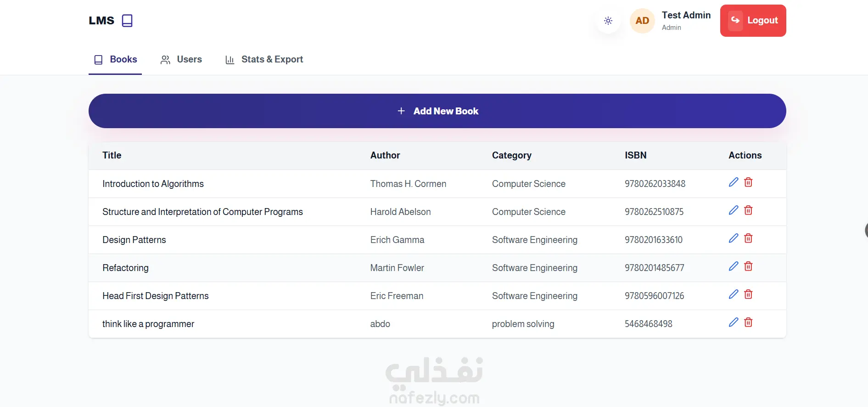Click the AD user avatar
This screenshot has height=407, width=868.
[642, 21]
